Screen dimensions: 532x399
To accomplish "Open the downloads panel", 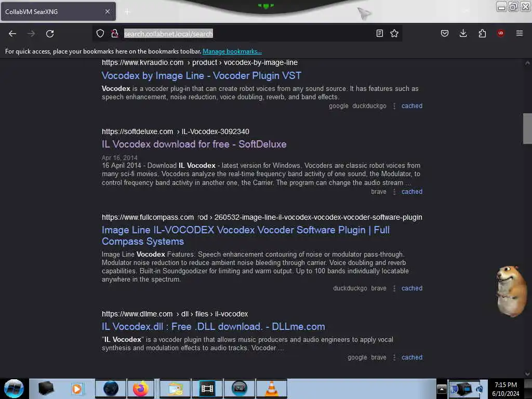I will (463, 33).
